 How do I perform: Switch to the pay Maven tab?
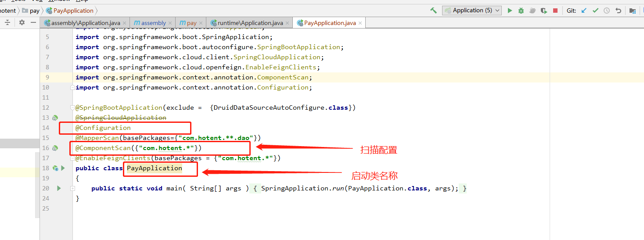(x=191, y=23)
